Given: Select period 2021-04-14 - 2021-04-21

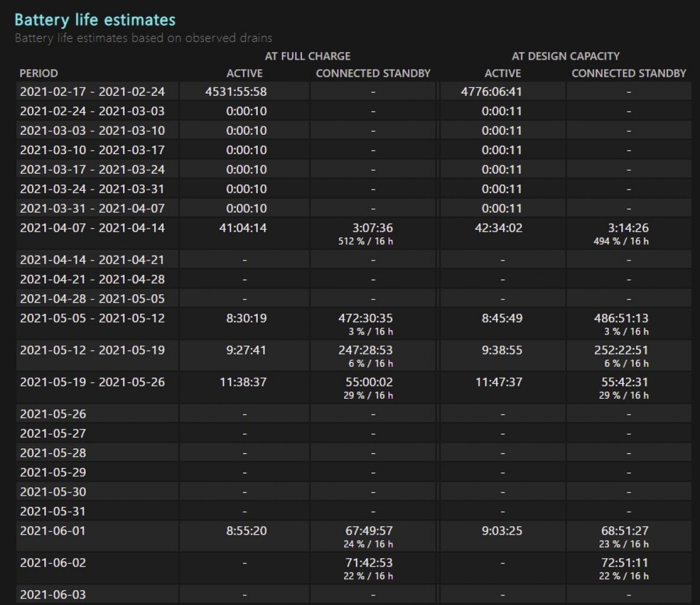Looking at the screenshot, I should (92, 260).
